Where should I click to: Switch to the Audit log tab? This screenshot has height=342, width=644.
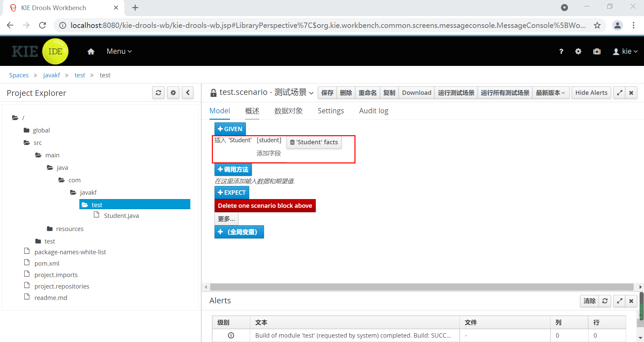[374, 111]
